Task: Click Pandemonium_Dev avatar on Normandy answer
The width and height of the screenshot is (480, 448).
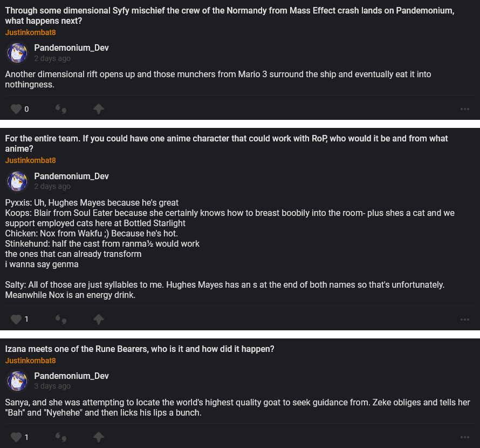Action: 17,53
